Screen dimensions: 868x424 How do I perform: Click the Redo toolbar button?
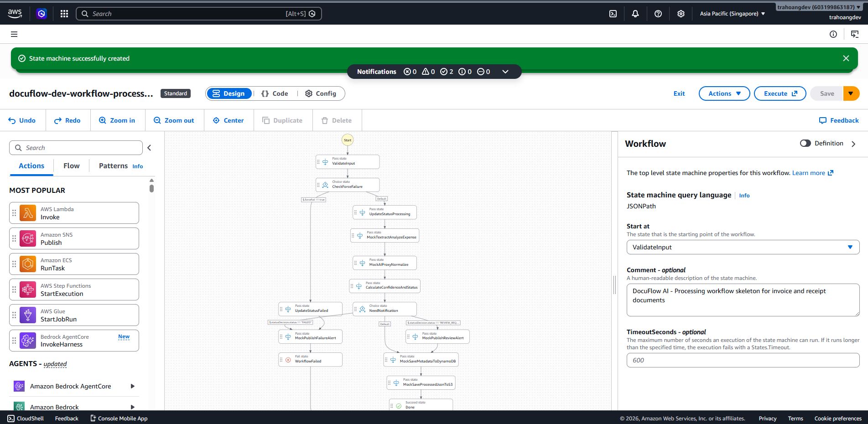coord(68,120)
